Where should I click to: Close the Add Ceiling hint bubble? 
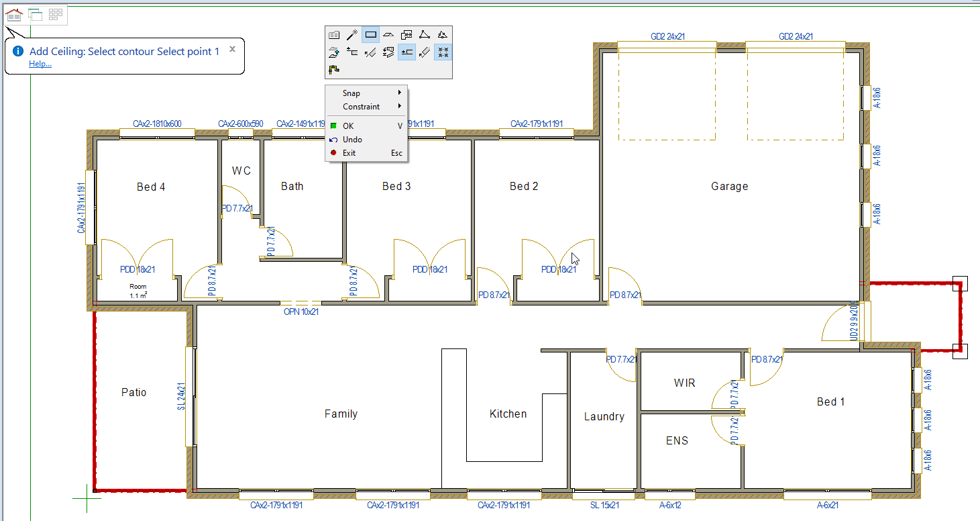232,49
